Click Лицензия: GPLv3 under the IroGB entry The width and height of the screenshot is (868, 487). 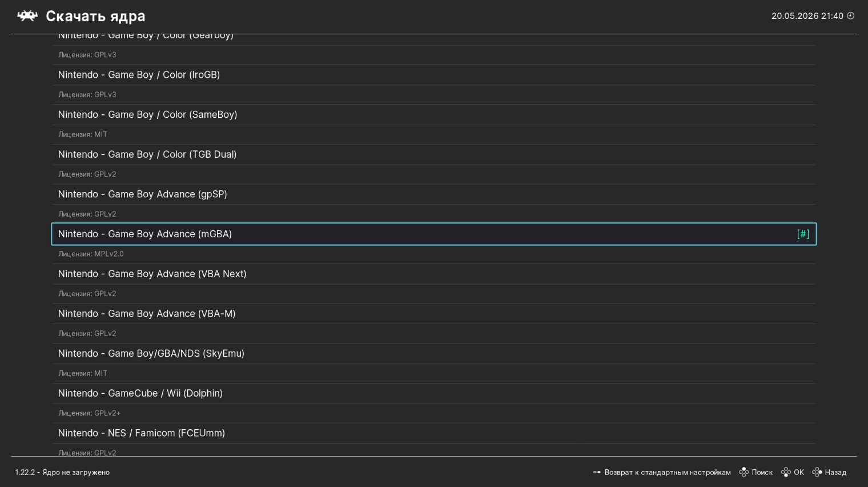87,94
